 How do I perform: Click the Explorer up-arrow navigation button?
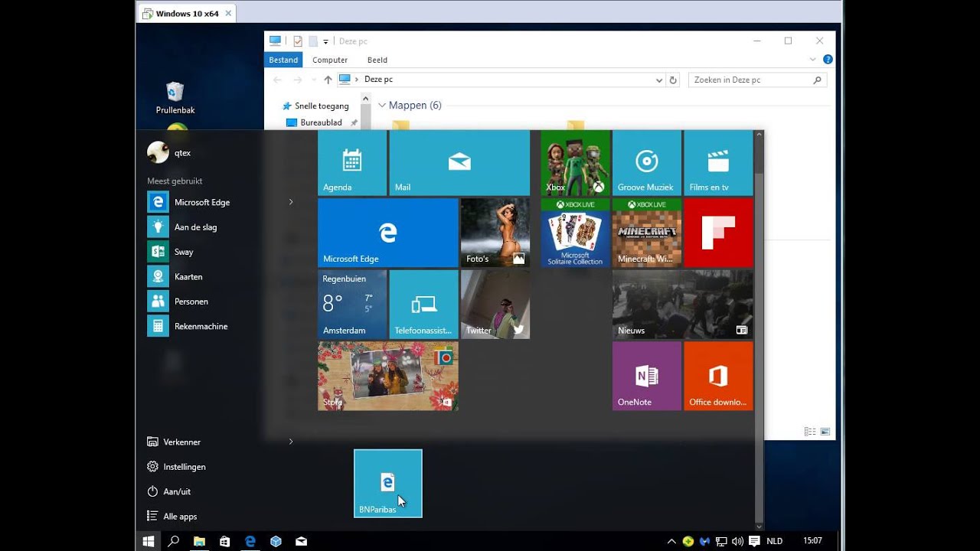point(328,80)
